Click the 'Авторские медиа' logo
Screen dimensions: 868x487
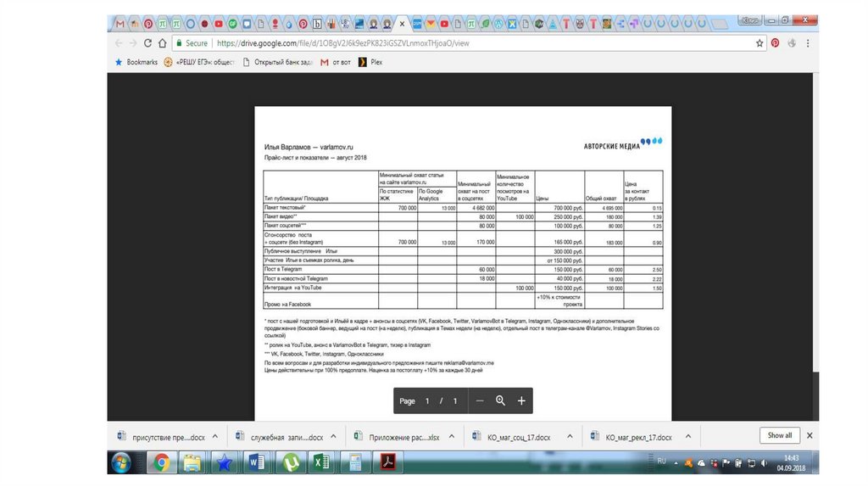click(623, 143)
